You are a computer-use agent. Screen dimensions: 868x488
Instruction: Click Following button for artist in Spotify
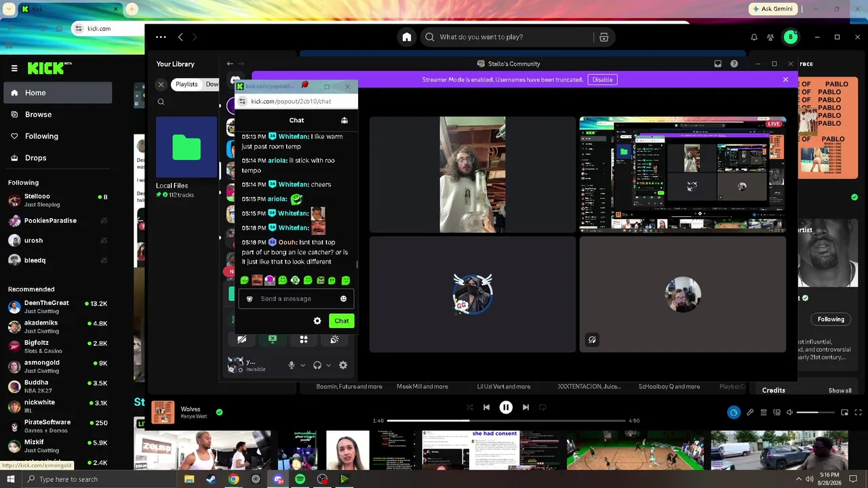[x=831, y=319]
